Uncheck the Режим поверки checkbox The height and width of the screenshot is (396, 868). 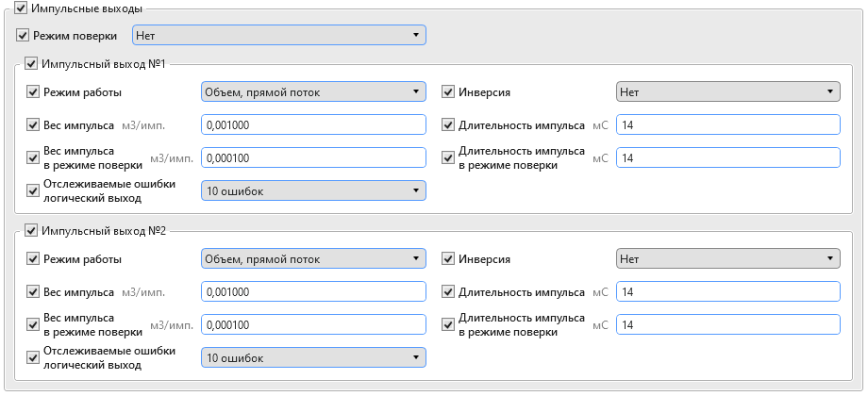22,36
